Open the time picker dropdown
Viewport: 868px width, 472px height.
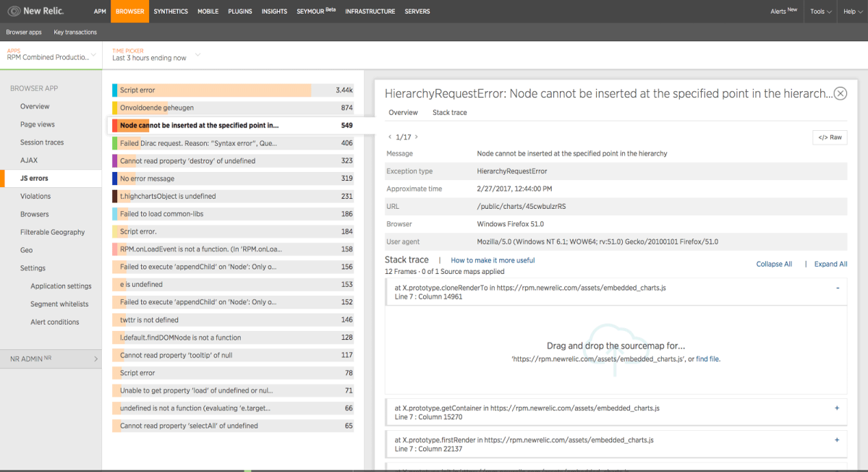click(156, 55)
